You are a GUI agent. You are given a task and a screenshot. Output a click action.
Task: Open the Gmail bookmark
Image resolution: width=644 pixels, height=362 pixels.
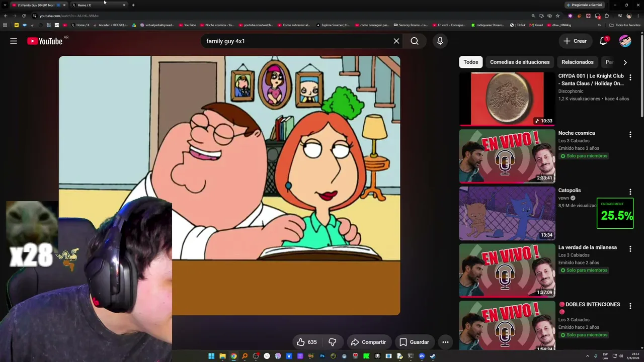coord(536,25)
